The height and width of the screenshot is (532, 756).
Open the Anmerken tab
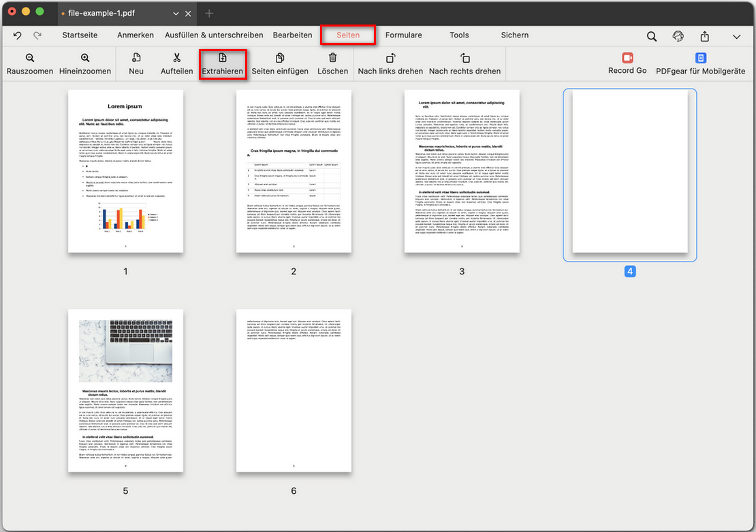[135, 35]
